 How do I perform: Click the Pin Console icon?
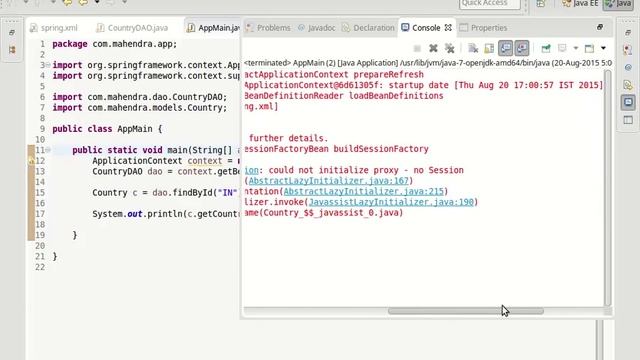click(x=546, y=49)
